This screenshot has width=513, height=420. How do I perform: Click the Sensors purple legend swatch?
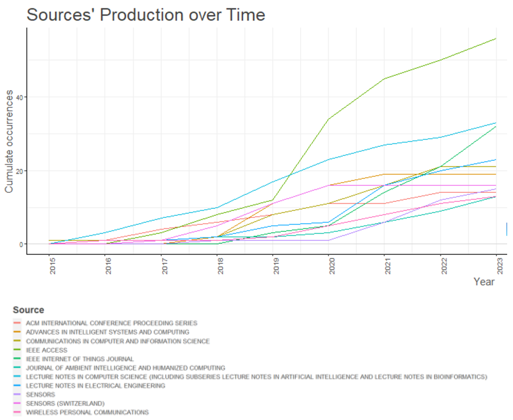pos(17,394)
